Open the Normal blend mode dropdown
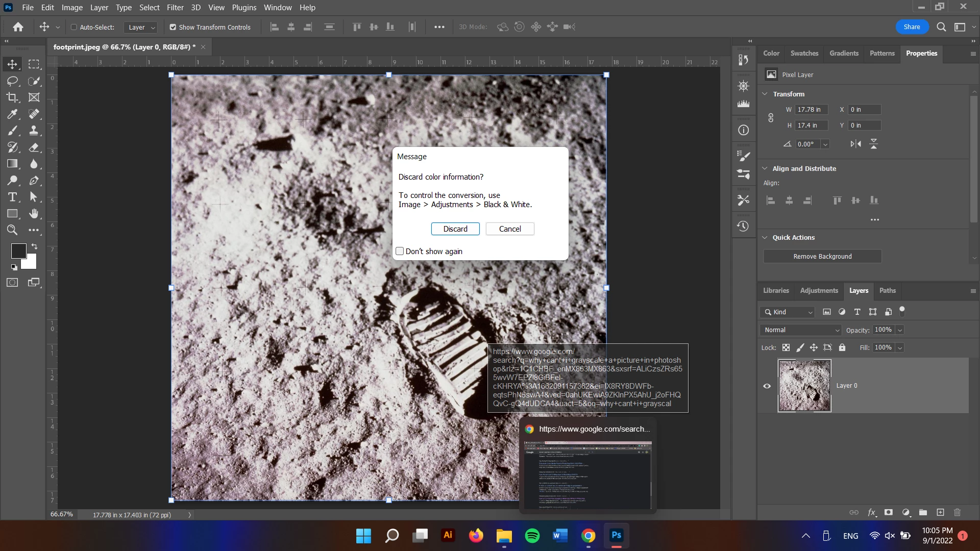Screen dimensions: 980x551 point(800,330)
